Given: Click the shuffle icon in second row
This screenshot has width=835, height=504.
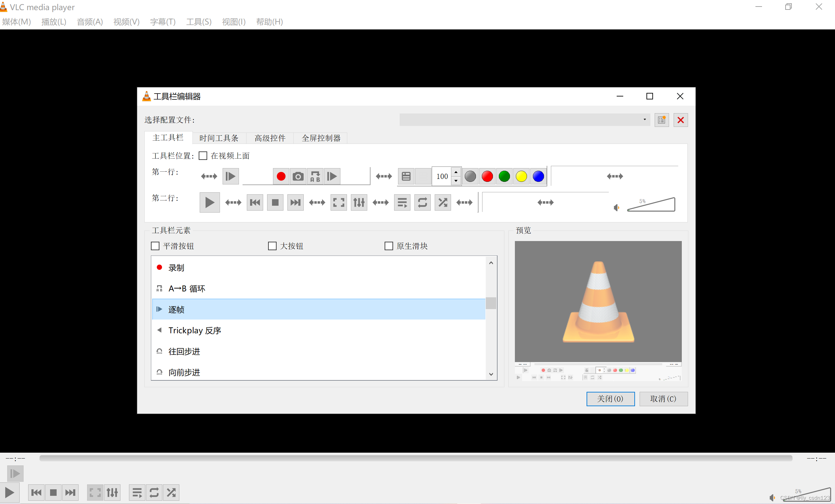Looking at the screenshot, I should tap(443, 202).
